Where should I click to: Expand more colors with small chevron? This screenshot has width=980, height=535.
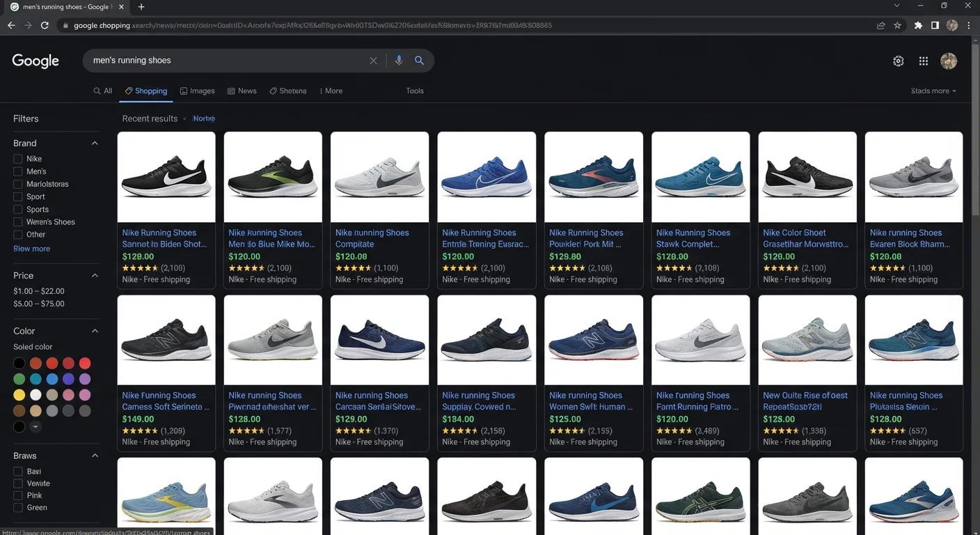35,426
